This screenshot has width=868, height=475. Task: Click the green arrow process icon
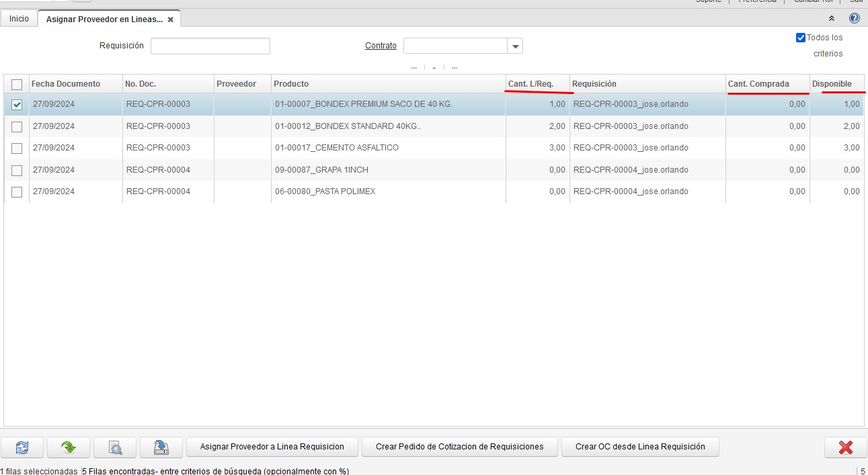[x=68, y=447]
